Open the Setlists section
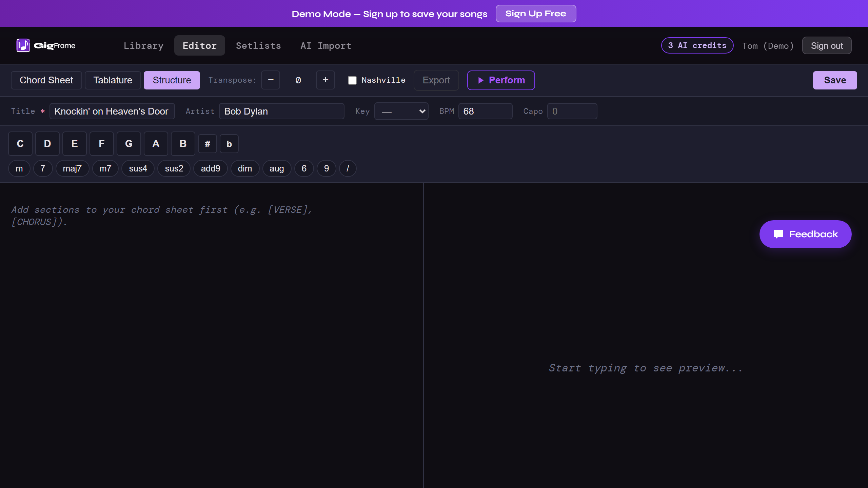 click(258, 45)
